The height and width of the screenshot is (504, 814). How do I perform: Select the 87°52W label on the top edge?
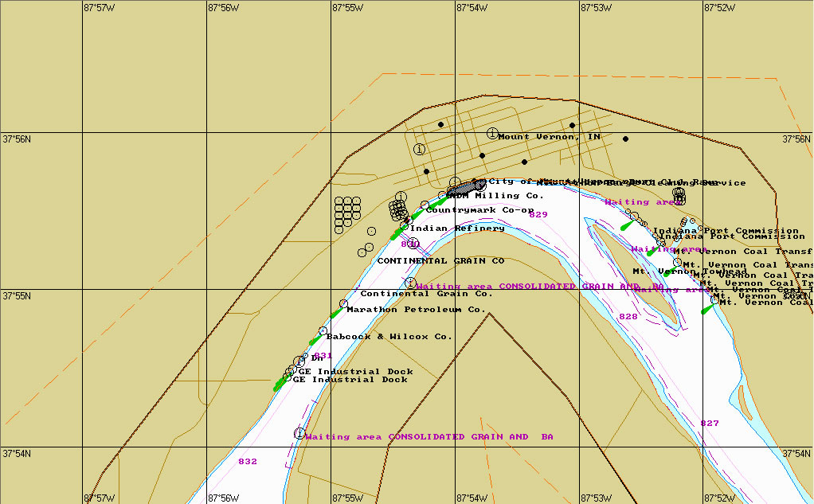(x=719, y=7)
